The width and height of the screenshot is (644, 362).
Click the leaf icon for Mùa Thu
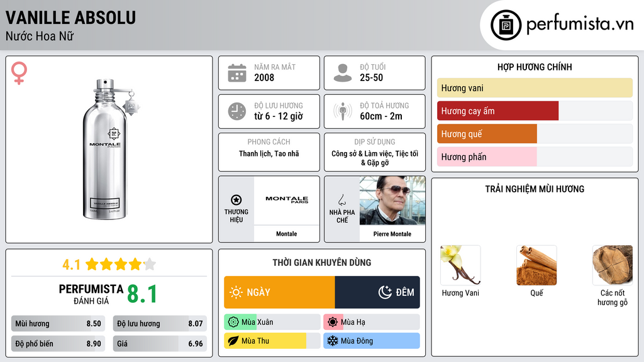233,341
